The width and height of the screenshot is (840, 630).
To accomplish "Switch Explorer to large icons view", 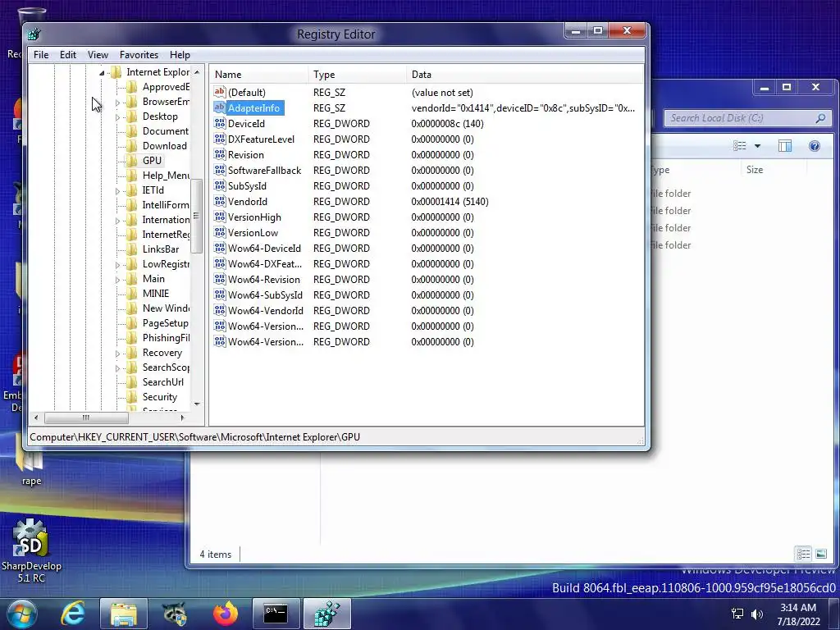I will 820,554.
